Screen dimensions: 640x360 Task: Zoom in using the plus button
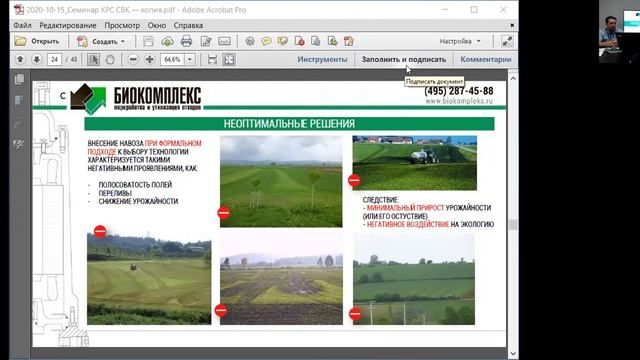(150, 60)
